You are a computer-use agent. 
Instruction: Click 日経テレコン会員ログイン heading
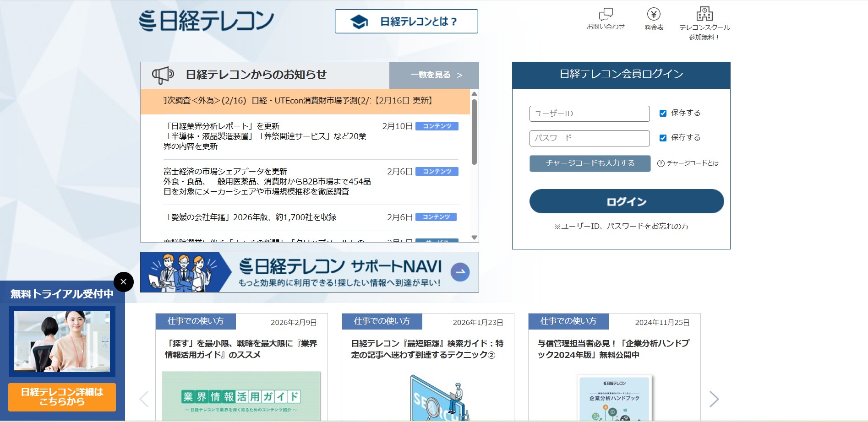click(621, 74)
